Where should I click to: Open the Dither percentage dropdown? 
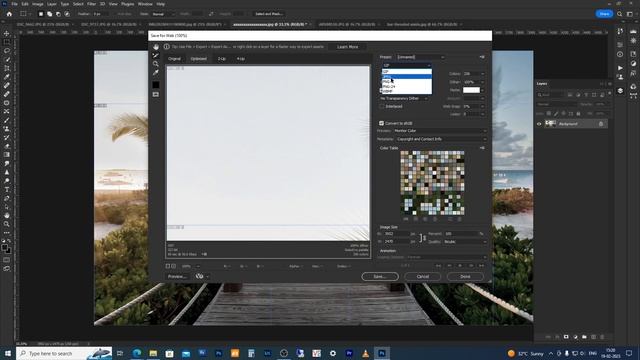point(473,82)
